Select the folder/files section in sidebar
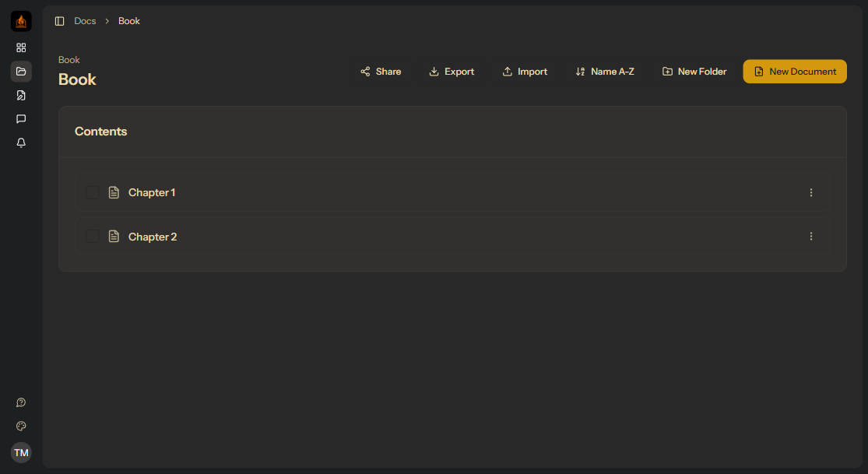Viewport: 868px width, 474px height. click(x=21, y=71)
